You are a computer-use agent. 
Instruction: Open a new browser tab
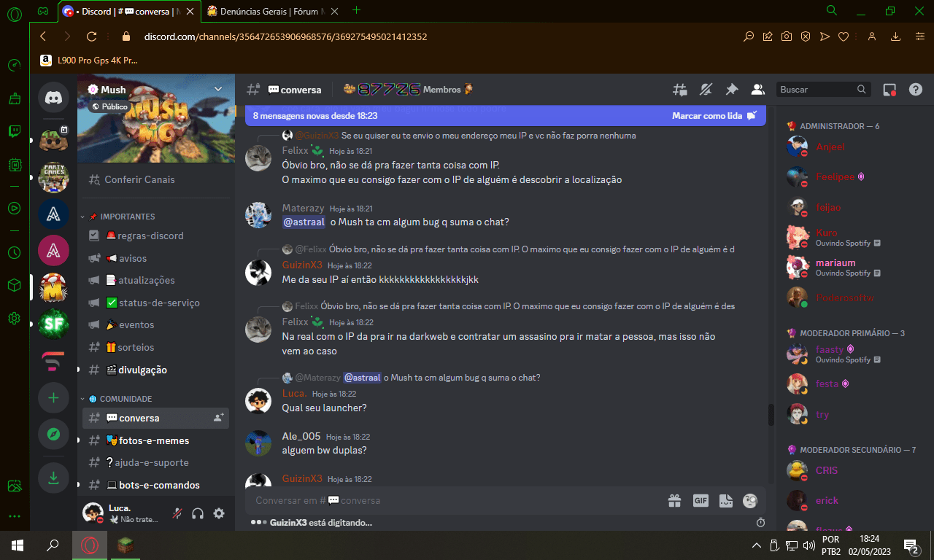point(356,10)
